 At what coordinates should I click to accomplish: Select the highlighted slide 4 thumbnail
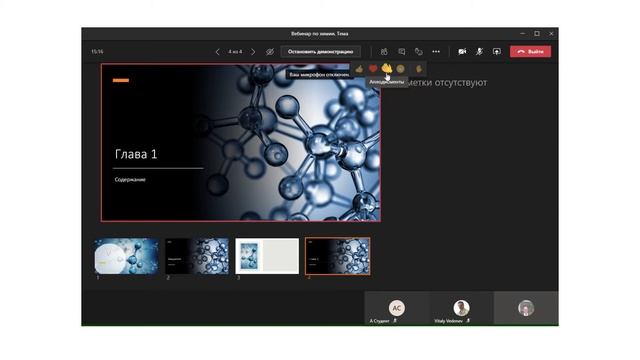[338, 256]
